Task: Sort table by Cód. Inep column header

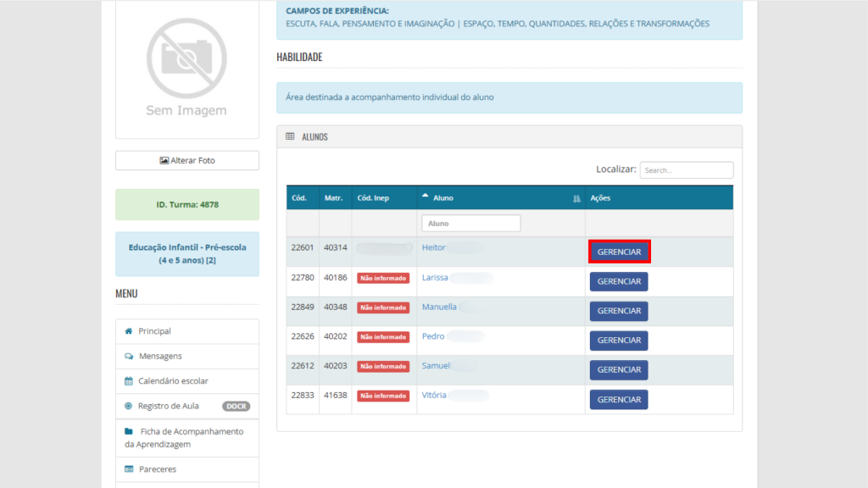Action: point(374,198)
